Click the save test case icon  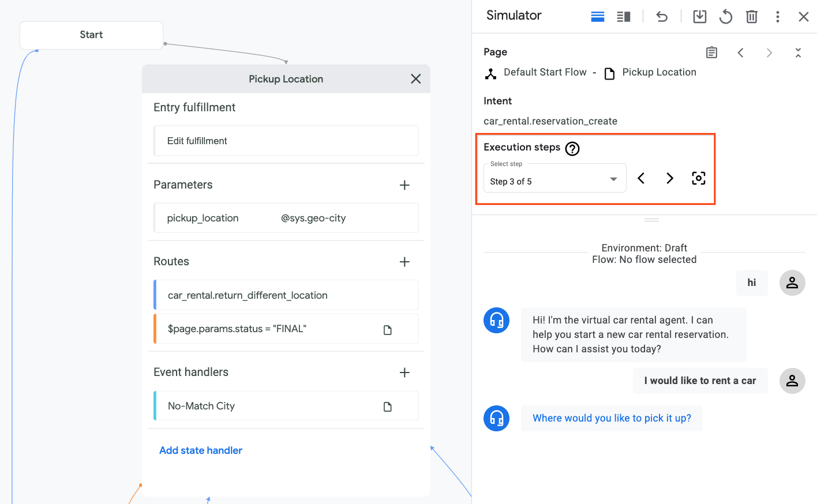(699, 17)
